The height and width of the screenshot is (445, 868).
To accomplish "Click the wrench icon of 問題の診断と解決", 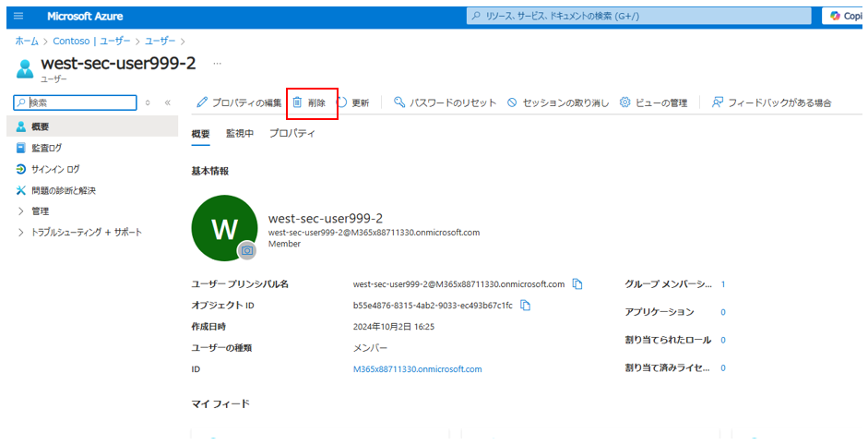I will (21, 190).
